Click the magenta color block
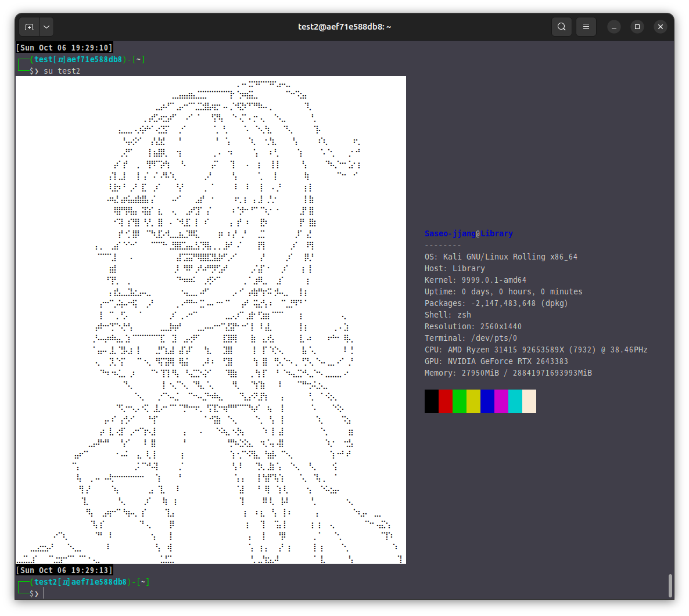The width and height of the screenshot is (689, 616). coord(501,401)
